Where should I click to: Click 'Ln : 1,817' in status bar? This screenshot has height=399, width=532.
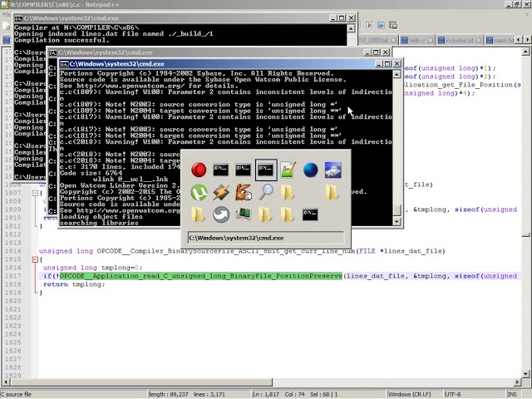coord(266,394)
